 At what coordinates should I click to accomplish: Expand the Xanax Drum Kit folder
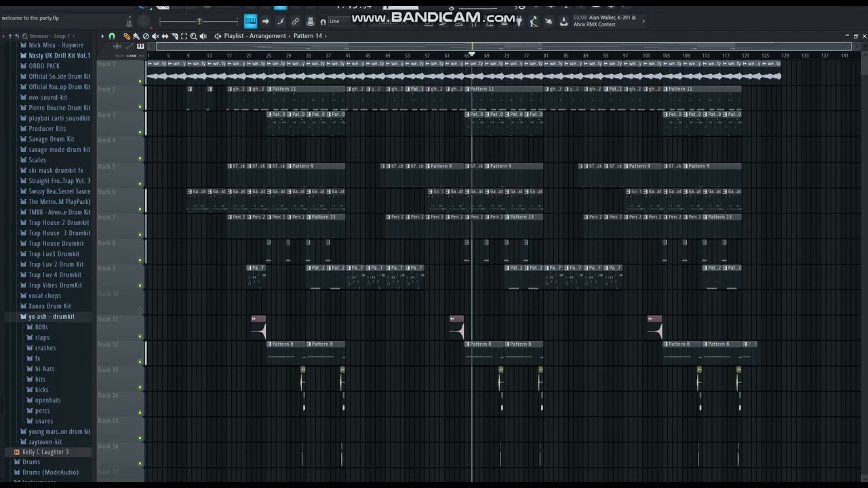[x=50, y=306]
